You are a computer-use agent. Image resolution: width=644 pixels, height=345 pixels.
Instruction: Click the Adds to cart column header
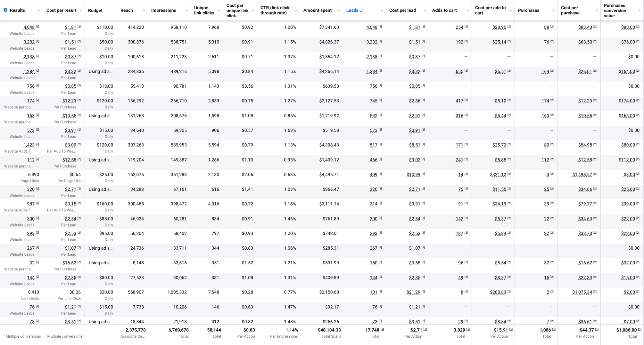coord(444,10)
